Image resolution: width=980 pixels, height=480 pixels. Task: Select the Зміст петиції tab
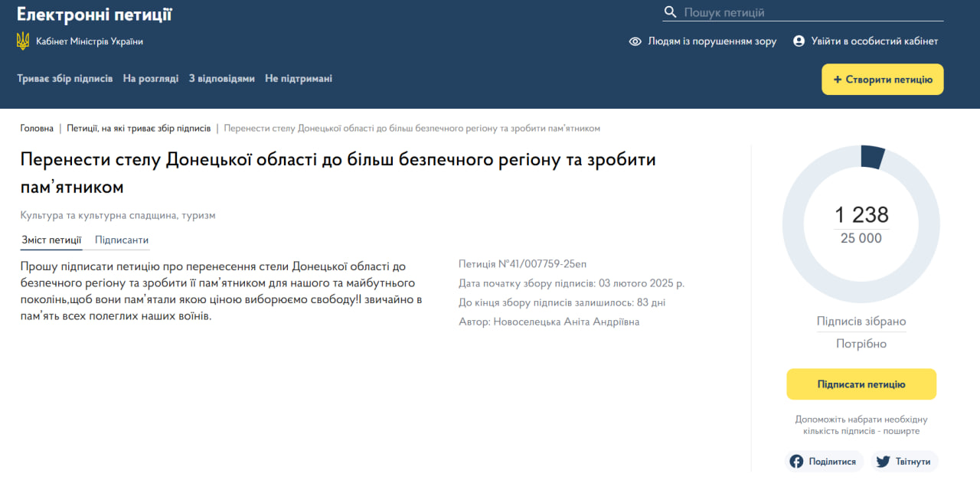click(51, 240)
